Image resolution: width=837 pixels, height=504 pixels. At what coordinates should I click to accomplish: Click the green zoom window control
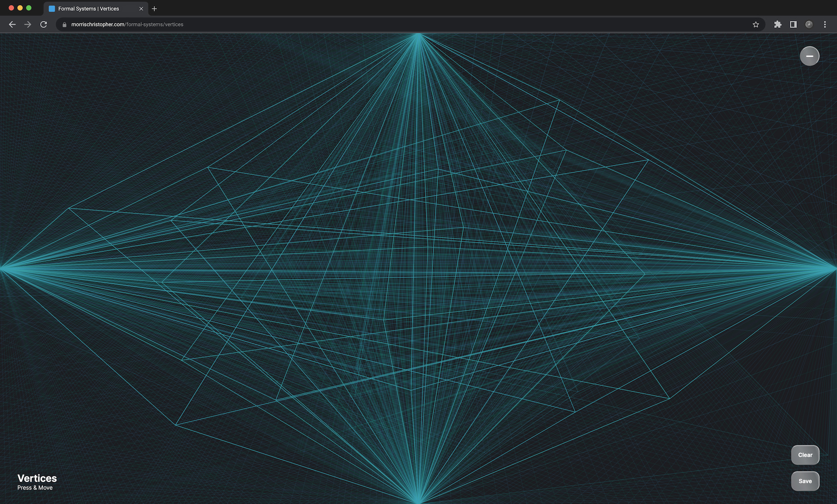coord(29,7)
